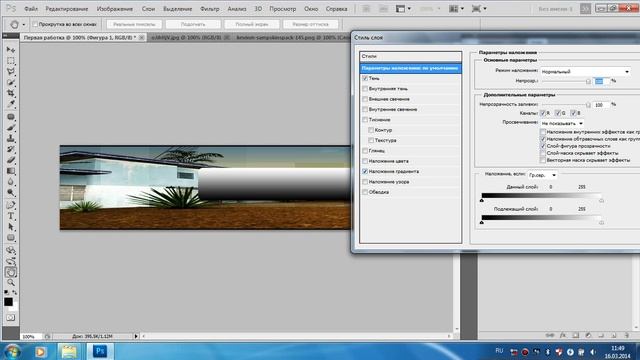Select the Blur tool
This screenshot has width=640, height=360.
[x=11, y=182]
